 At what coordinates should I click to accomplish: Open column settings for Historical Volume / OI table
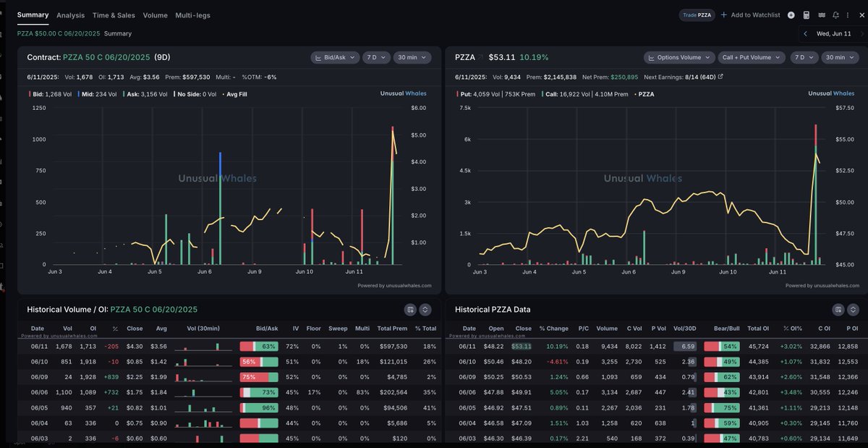411,309
